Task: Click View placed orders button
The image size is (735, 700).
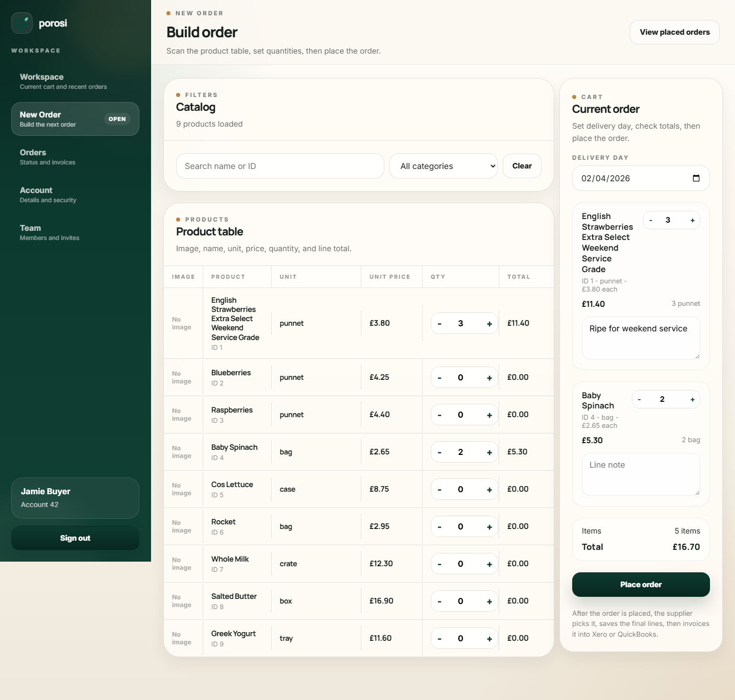Action: click(675, 32)
